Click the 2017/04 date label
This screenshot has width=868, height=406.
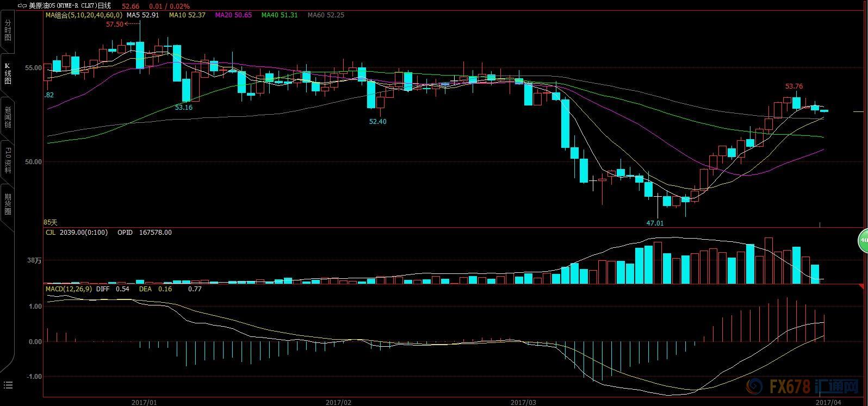[x=829, y=402]
